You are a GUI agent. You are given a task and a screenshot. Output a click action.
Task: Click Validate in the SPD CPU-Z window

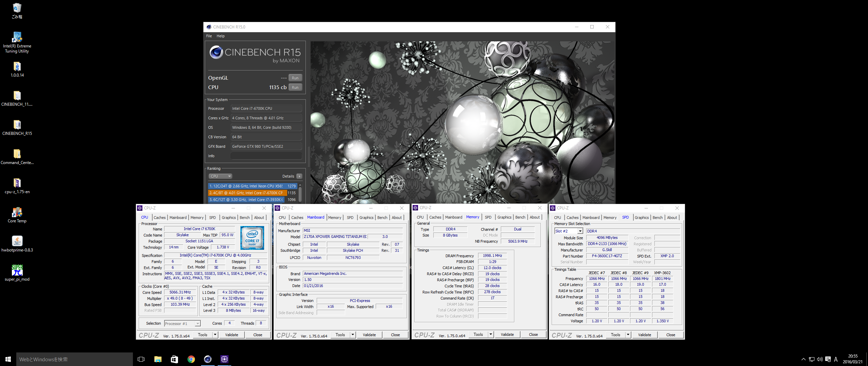point(645,335)
